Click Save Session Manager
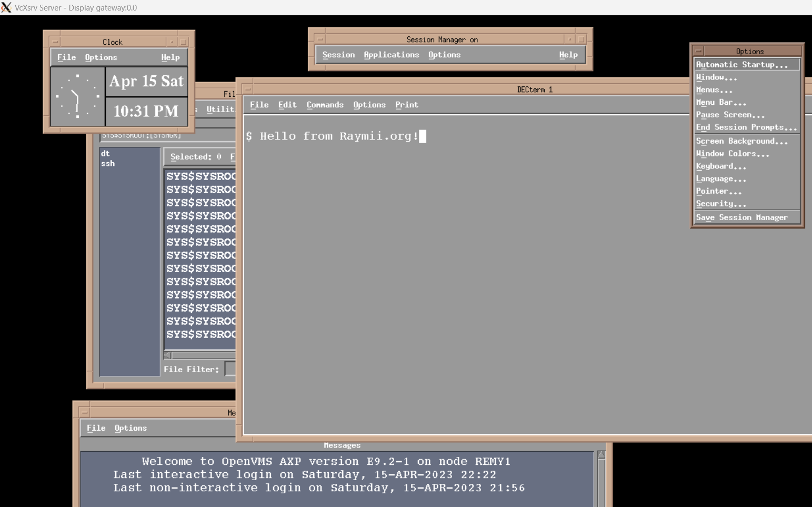Viewport: 812px width, 507px height. click(742, 217)
